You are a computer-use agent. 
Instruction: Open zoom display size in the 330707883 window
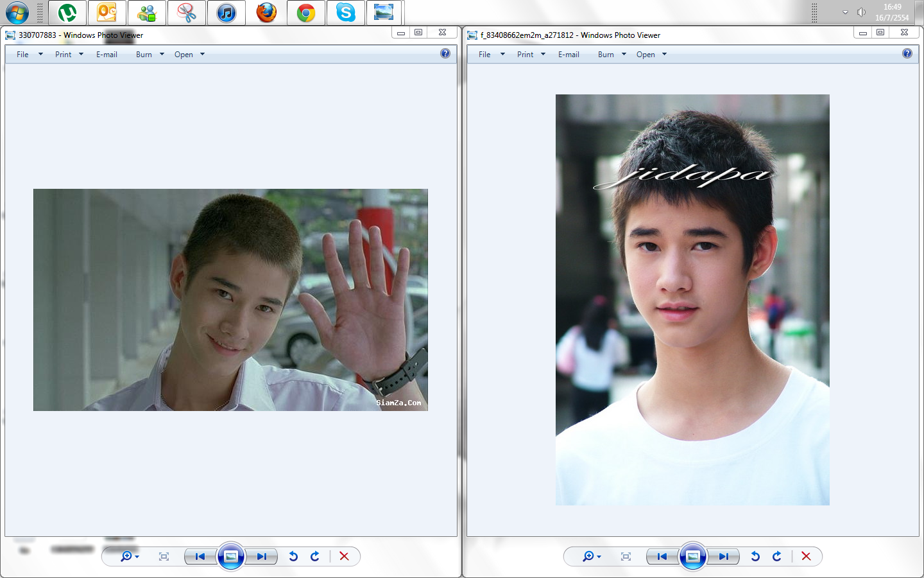[129, 556]
